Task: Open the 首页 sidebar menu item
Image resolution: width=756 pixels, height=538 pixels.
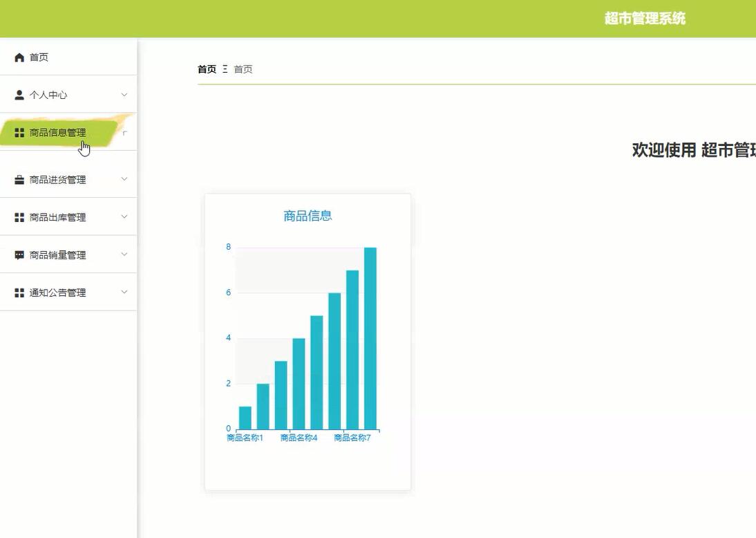Action: [x=68, y=57]
